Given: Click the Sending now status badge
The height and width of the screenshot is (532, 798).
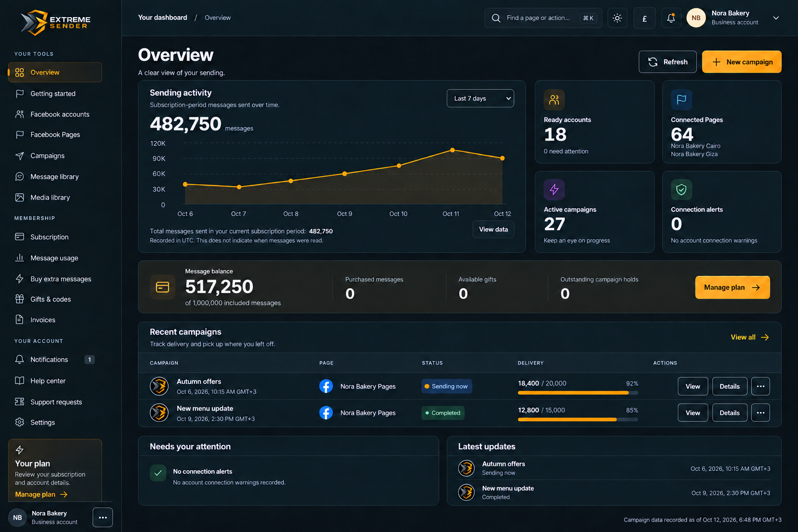Looking at the screenshot, I should [x=447, y=387].
